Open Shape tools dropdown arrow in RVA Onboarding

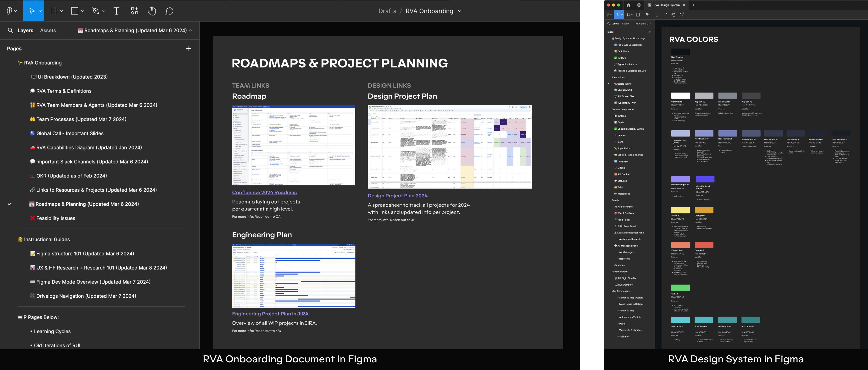pos(83,11)
